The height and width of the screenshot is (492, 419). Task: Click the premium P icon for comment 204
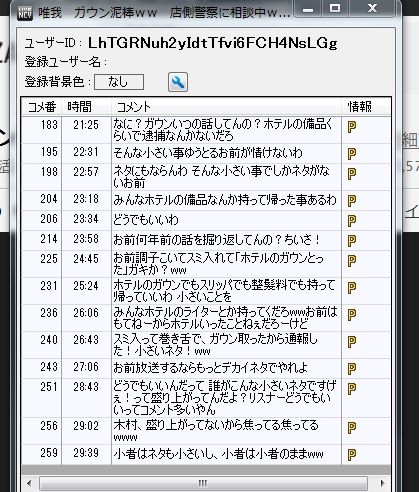(352, 200)
